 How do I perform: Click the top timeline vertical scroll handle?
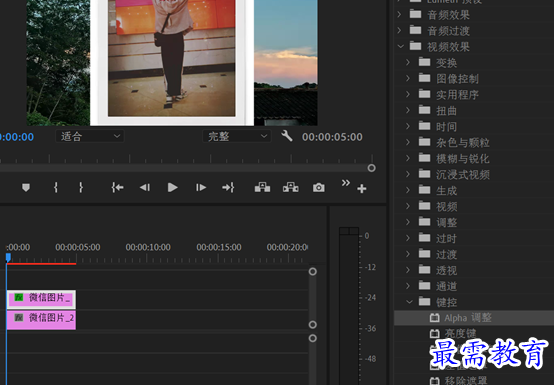313,272
